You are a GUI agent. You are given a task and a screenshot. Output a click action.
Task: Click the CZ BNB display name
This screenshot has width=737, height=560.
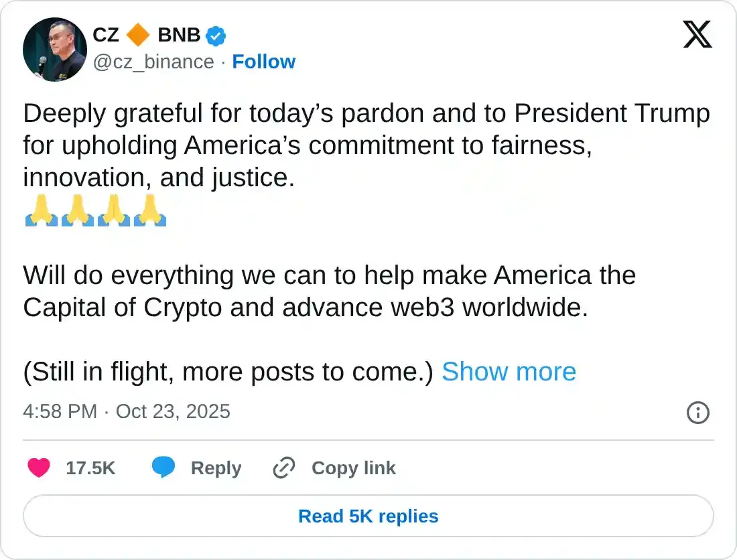[x=146, y=35]
